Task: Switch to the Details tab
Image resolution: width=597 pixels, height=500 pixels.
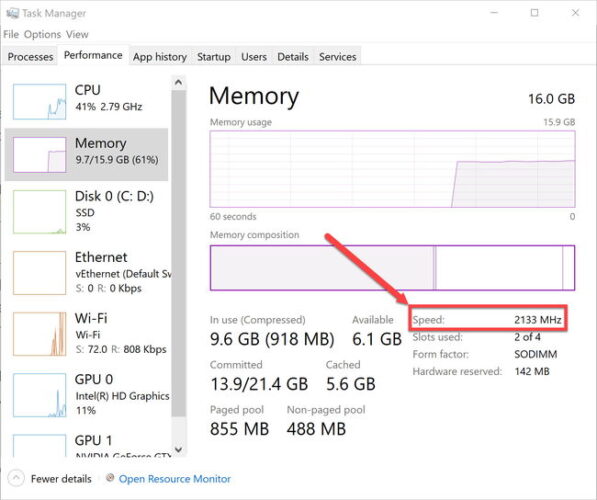Action: (x=293, y=57)
